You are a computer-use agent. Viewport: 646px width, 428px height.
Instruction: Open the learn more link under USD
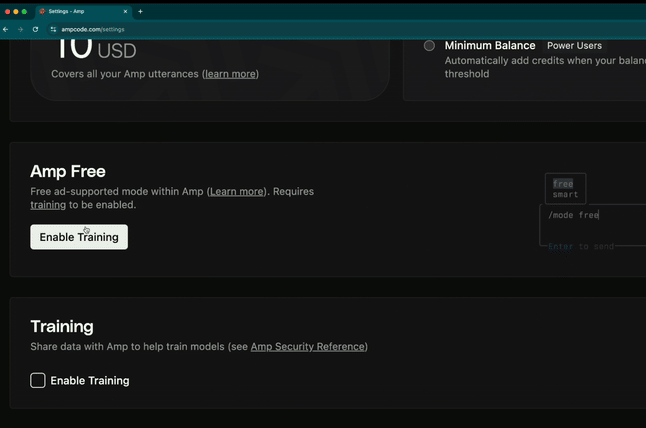pyautogui.click(x=230, y=74)
